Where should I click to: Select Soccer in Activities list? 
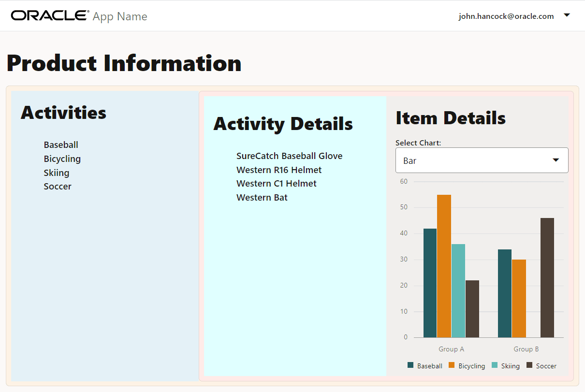[x=58, y=187]
